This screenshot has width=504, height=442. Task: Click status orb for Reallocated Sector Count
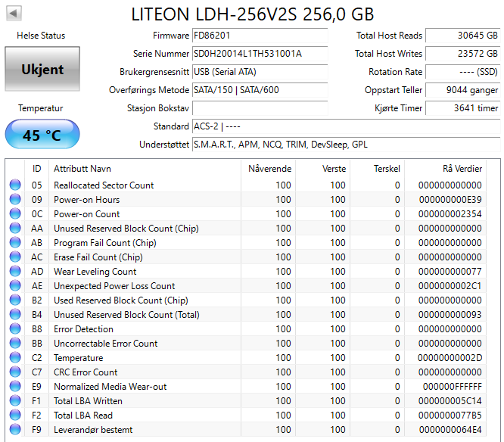click(15, 185)
